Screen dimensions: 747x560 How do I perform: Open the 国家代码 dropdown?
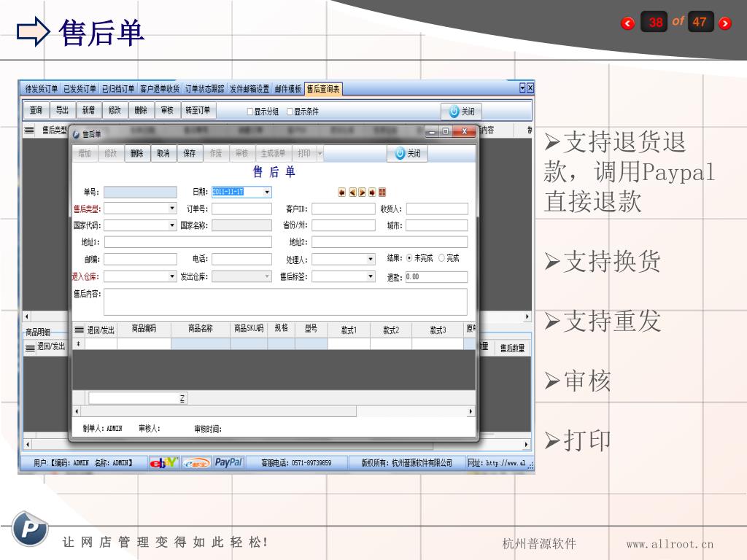click(x=172, y=225)
